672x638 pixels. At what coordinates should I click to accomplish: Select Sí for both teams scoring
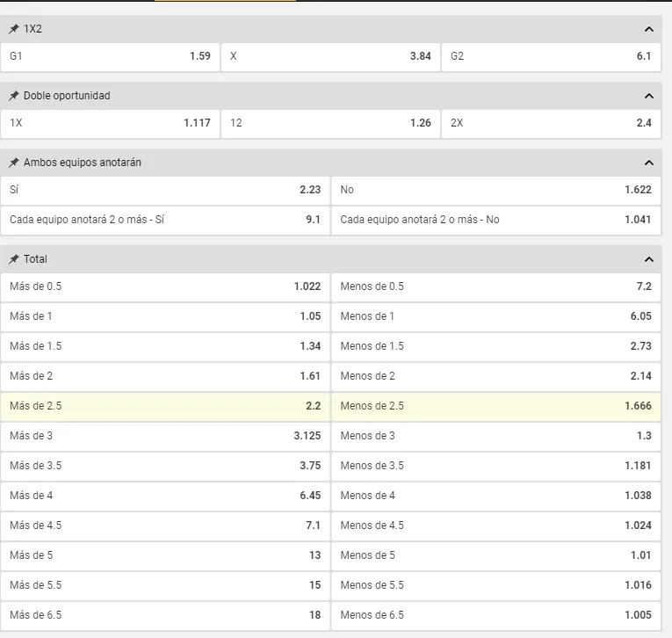[x=165, y=190]
